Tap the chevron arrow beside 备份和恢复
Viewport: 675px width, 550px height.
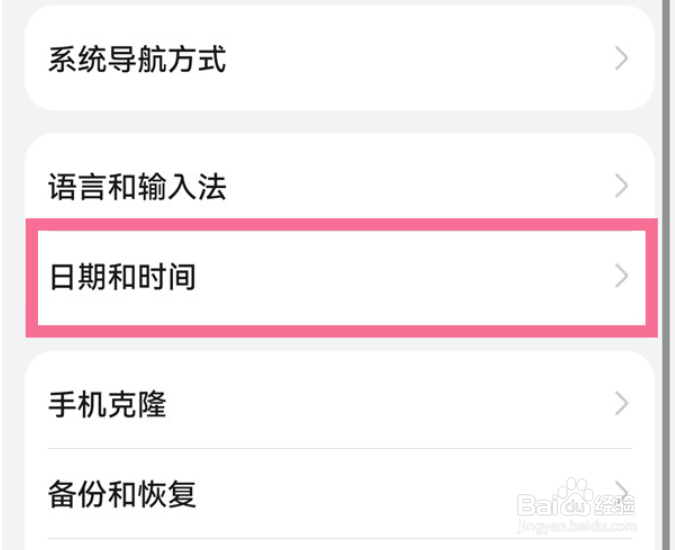(x=622, y=492)
